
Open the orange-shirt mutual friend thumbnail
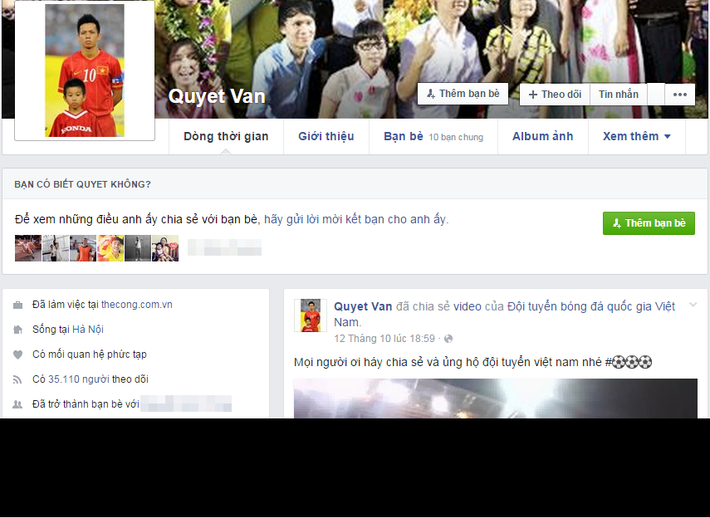[x=83, y=248]
